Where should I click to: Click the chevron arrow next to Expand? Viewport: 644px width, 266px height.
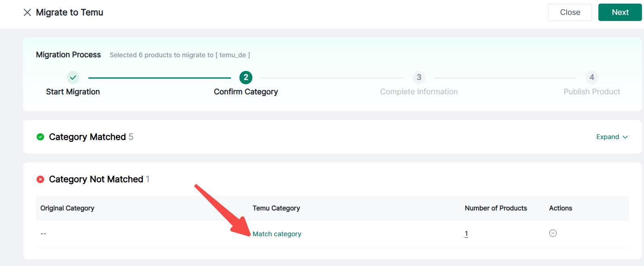625,137
